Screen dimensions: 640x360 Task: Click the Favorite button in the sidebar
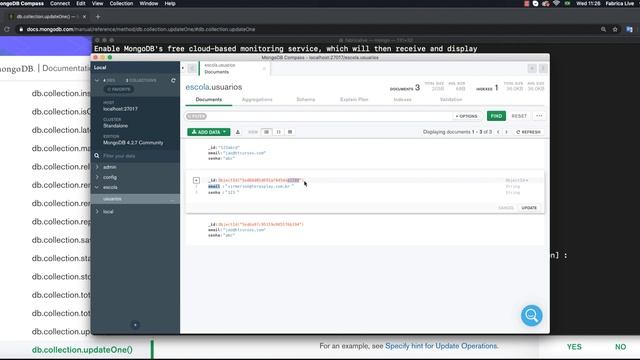click(118, 89)
